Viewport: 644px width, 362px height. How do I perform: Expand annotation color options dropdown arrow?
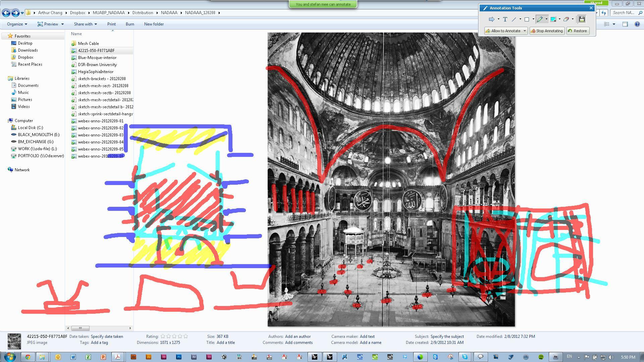click(559, 19)
